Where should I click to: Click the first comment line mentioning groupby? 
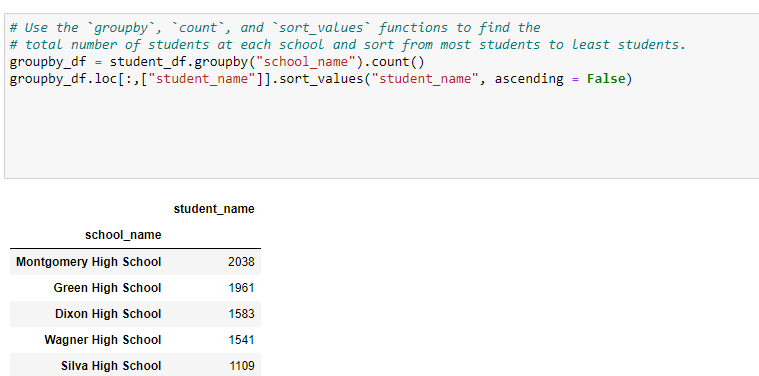[x=275, y=28]
